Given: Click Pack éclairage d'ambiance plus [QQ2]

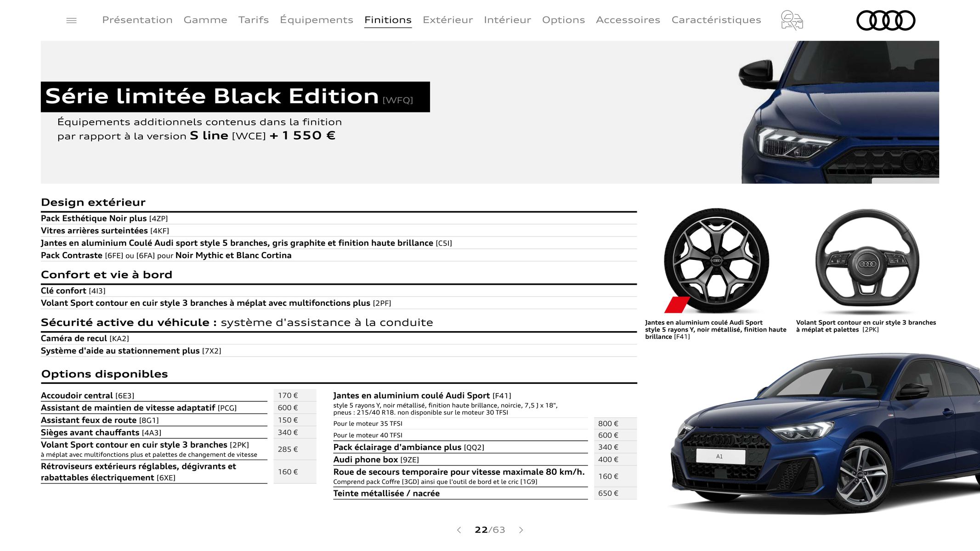Looking at the screenshot, I should pos(460,447).
